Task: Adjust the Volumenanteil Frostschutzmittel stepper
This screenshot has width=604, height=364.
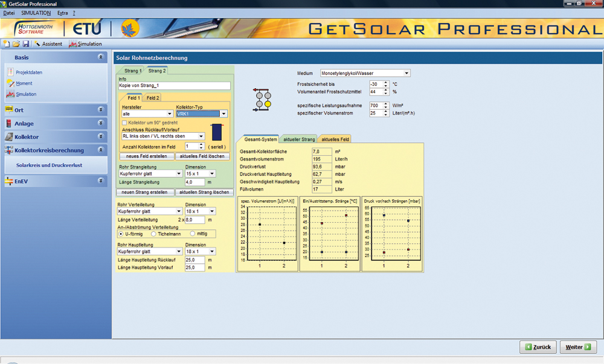Action: (385, 92)
